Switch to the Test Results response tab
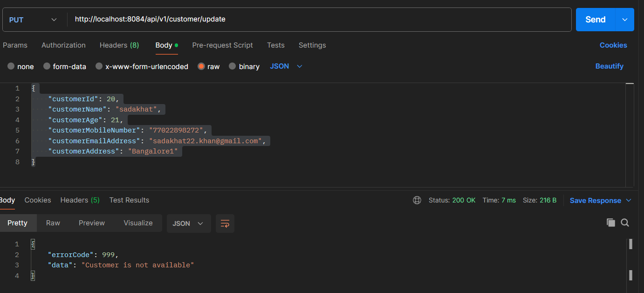The height and width of the screenshot is (293, 644). click(129, 200)
